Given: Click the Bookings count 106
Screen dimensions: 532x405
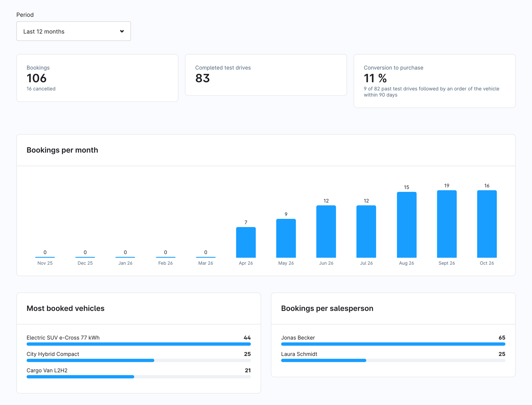Looking at the screenshot, I should coord(37,78).
